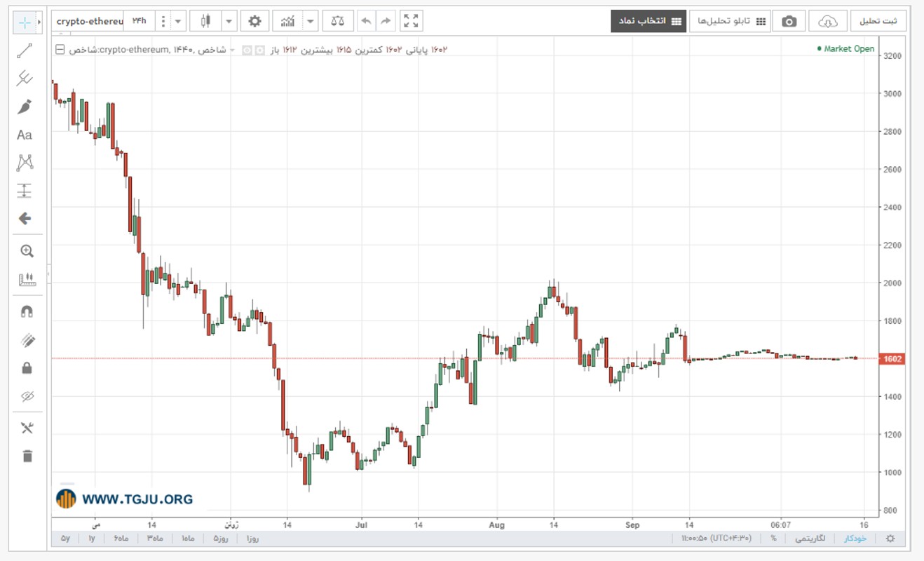Screen dimensions: 924x561
Task: Toggle the خودکار auto scale
Action: [x=855, y=539]
